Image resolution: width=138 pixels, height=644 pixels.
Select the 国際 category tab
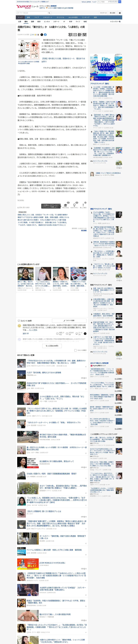pyautogui.click(x=32, y=21)
